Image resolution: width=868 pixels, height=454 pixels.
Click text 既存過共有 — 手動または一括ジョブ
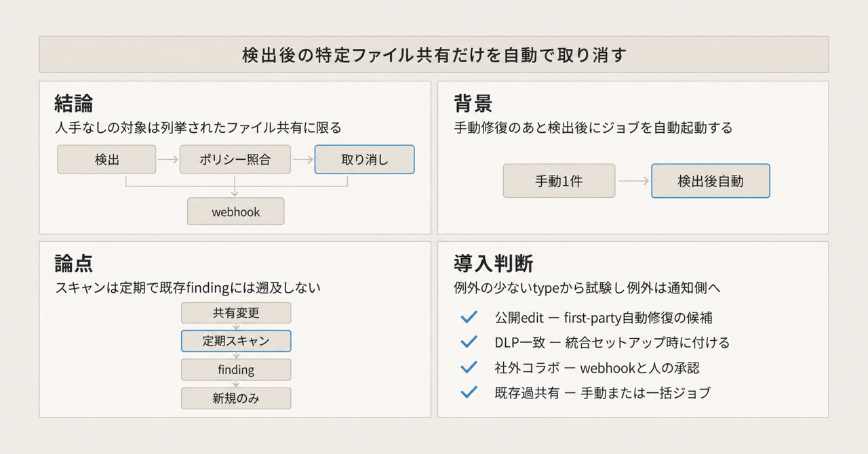click(x=603, y=392)
